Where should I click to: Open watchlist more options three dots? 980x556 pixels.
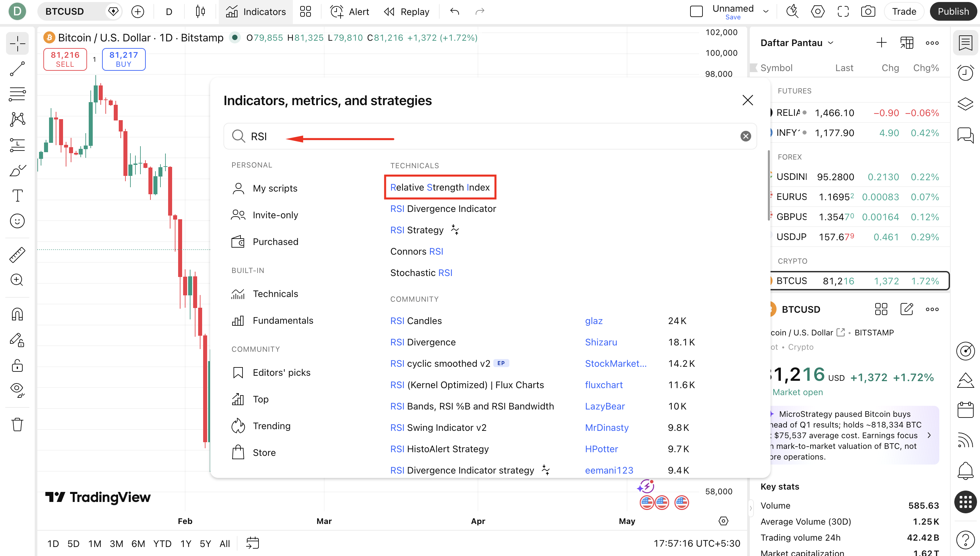[932, 43]
